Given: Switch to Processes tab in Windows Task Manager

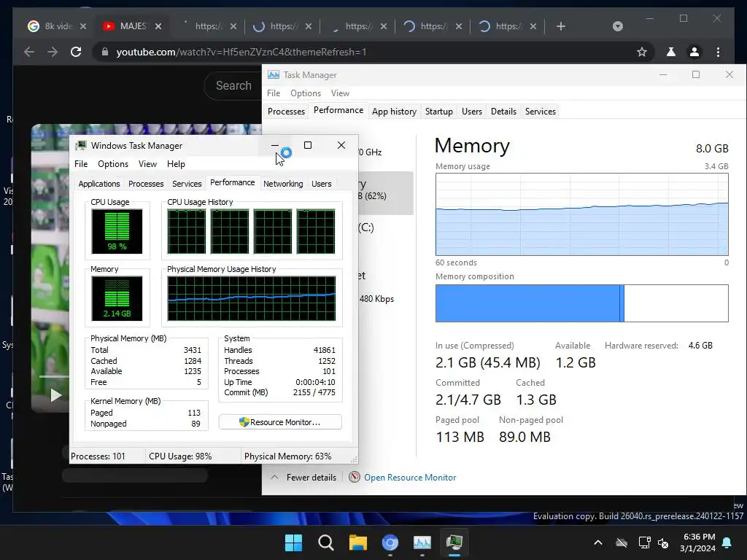Looking at the screenshot, I should (x=146, y=184).
